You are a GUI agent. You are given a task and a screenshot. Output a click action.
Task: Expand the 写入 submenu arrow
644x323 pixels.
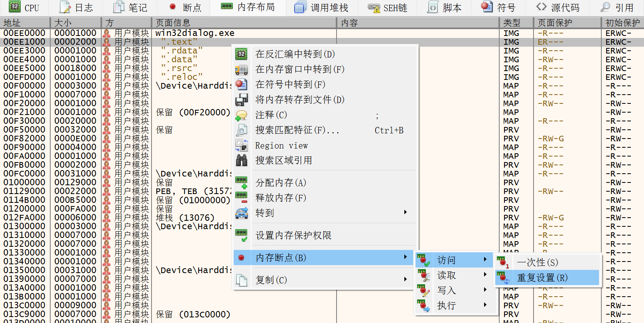(485, 290)
